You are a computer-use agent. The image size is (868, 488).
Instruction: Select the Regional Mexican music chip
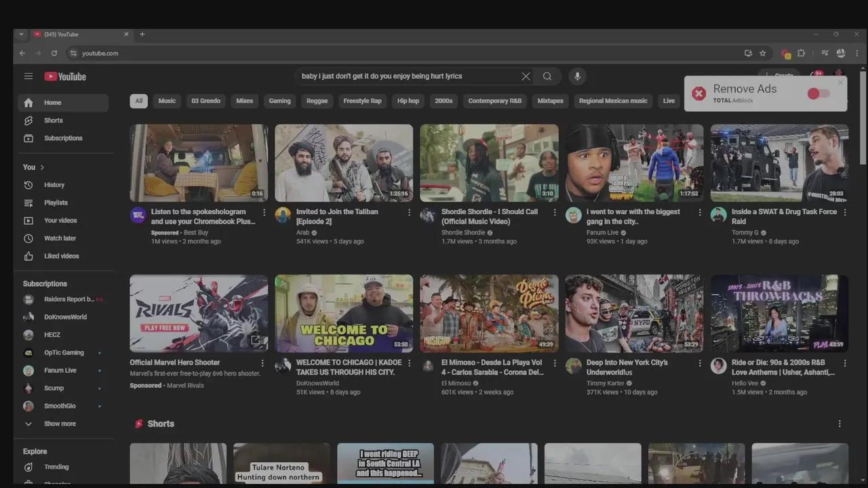pos(613,101)
